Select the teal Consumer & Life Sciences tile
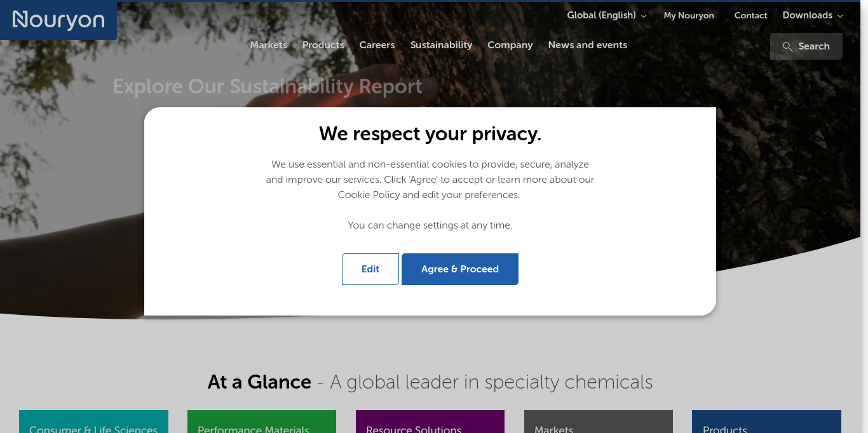 pyautogui.click(x=93, y=422)
